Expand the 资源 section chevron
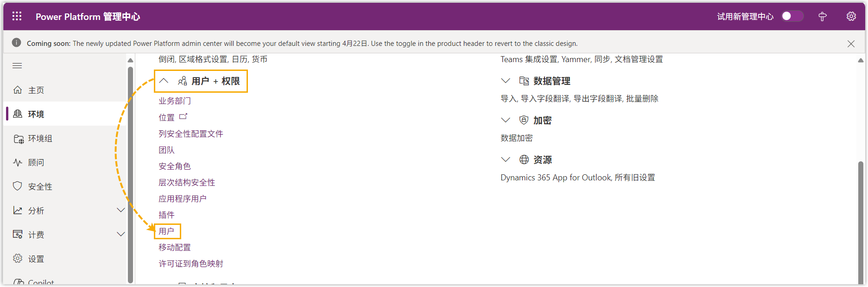868x287 pixels. point(506,160)
